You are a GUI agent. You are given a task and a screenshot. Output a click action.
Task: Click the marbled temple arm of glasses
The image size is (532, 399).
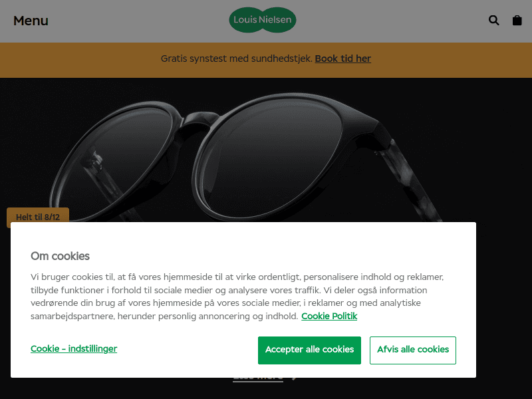(x=412, y=180)
